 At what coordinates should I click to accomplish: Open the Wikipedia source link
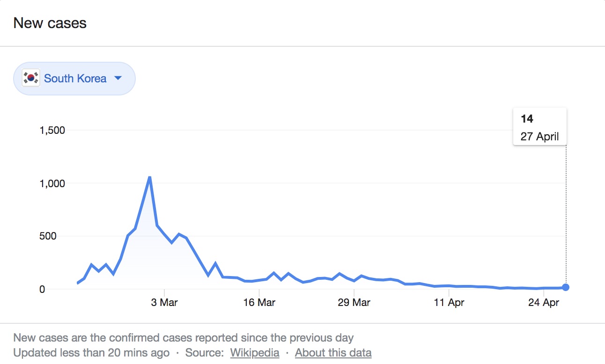click(254, 353)
